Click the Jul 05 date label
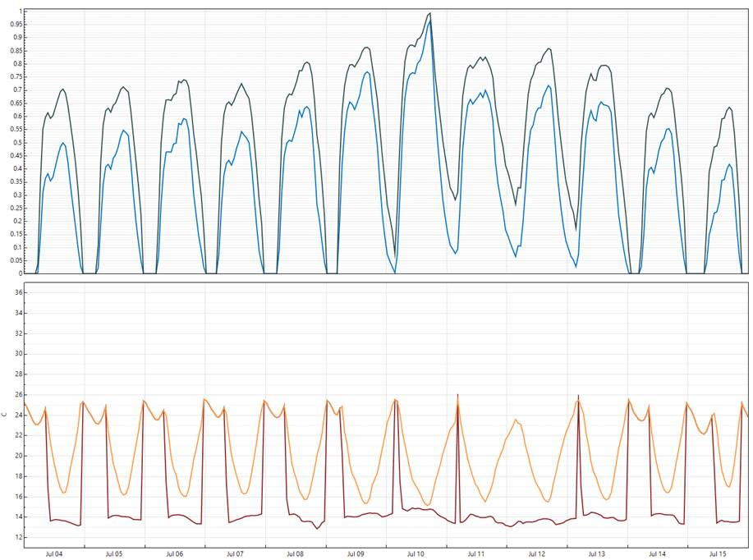The width and height of the screenshot is (753, 560). (x=114, y=553)
